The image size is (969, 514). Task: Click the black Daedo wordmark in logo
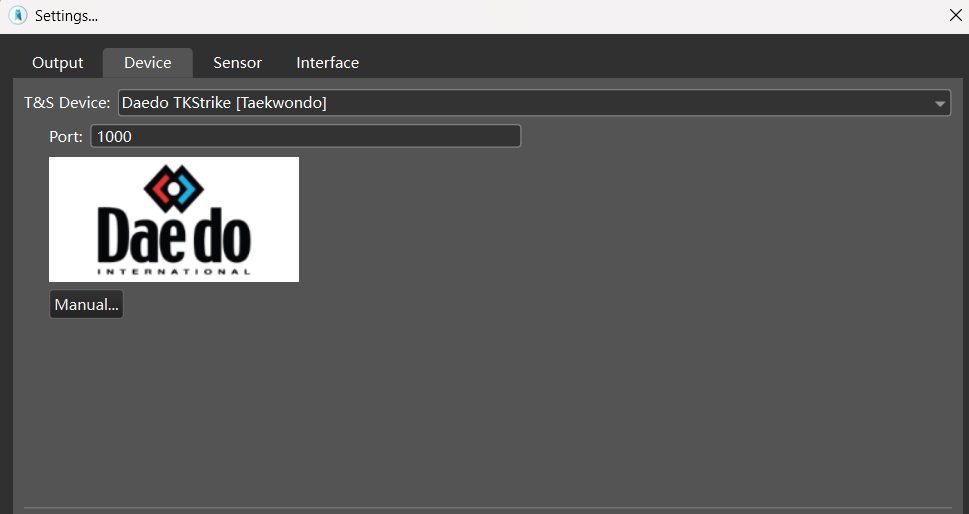tap(174, 236)
